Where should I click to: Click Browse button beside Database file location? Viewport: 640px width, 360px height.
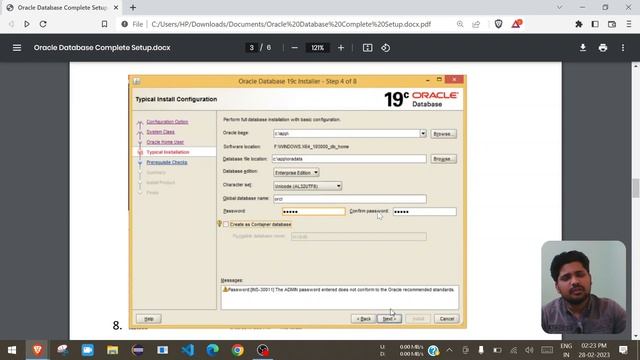pos(443,159)
